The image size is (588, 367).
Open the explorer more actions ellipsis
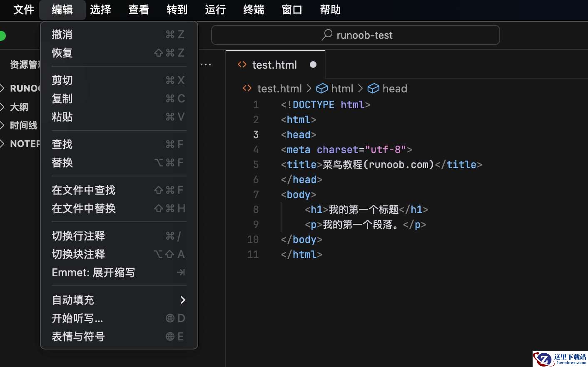pyautogui.click(x=206, y=64)
